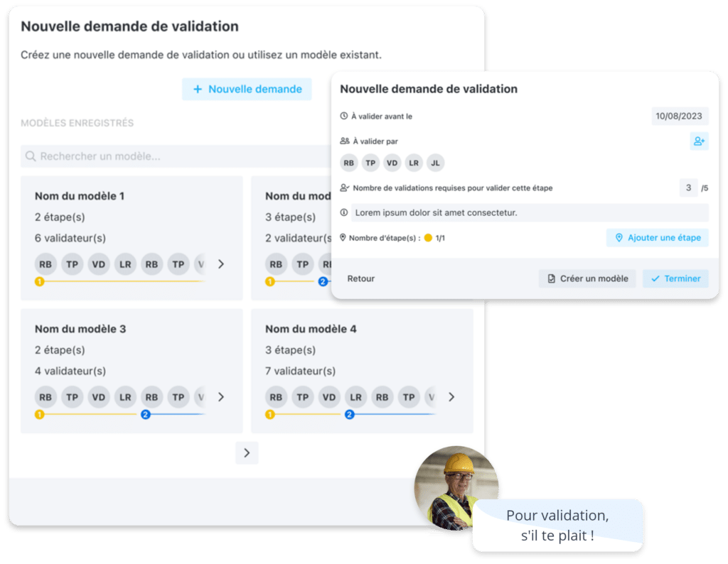Click the Retour link
This screenshot has width=728, height=564.
coord(360,278)
